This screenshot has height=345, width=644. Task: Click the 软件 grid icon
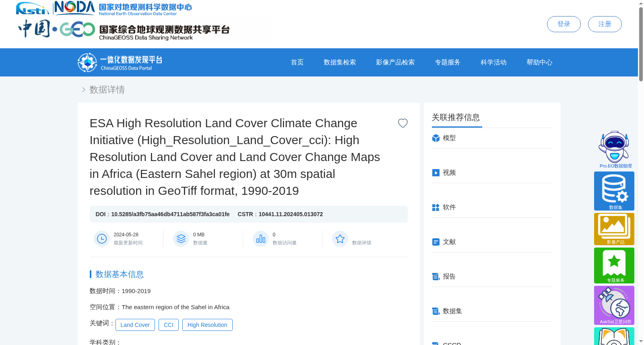tap(436, 207)
